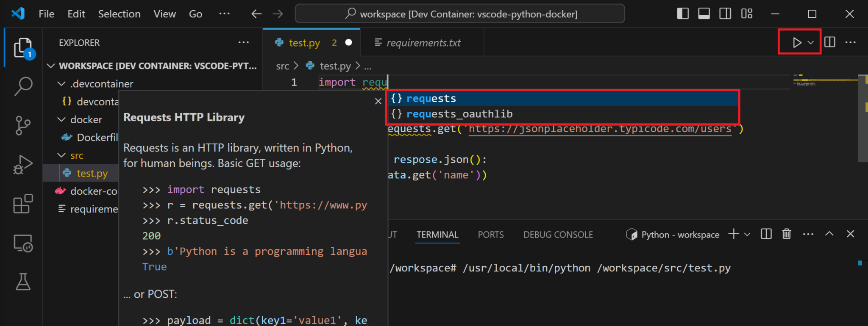Open the run button dropdown arrow
Image resolution: width=868 pixels, height=326 pixels.
point(810,42)
